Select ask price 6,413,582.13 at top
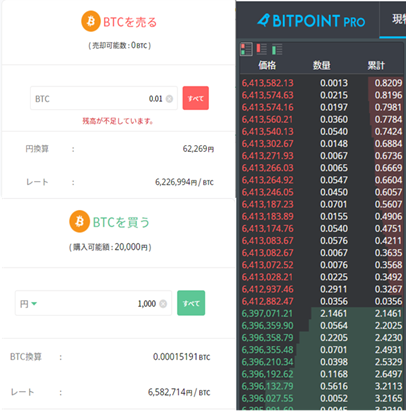This screenshot has height=411, width=406. 267,83
